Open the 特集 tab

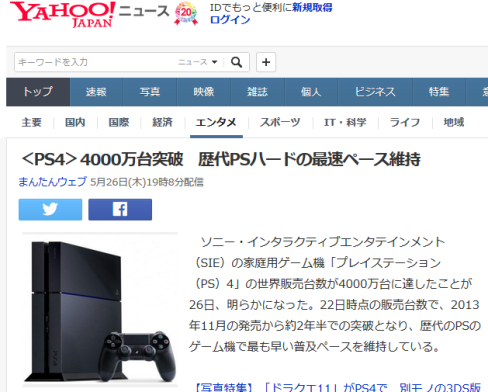tap(439, 92)
